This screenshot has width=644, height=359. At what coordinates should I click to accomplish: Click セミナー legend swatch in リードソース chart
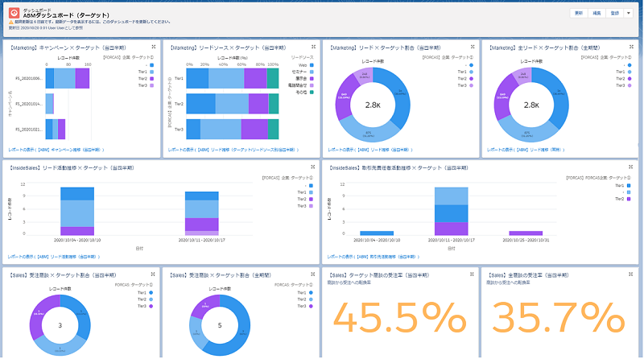tap(312, 72)
